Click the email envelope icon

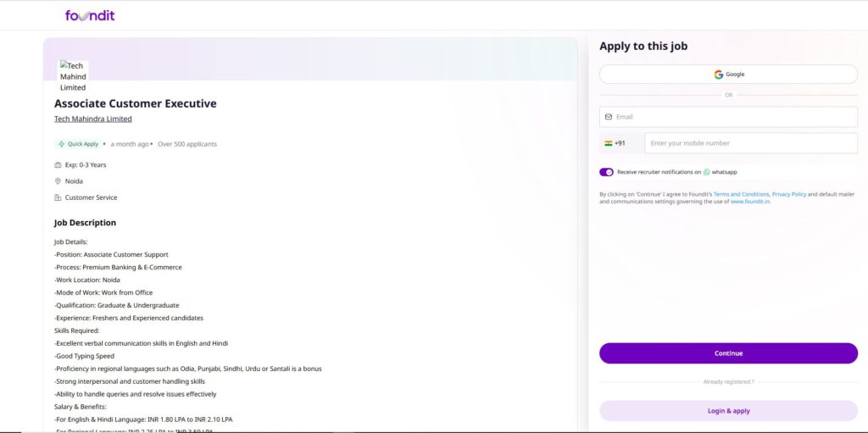pos(608,117)
